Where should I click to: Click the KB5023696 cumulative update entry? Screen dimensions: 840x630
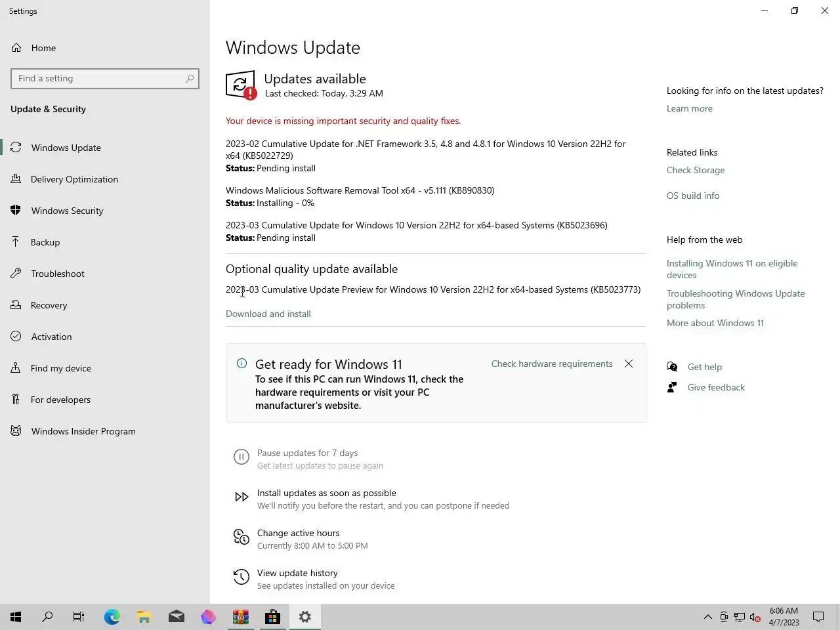(417, 225)
